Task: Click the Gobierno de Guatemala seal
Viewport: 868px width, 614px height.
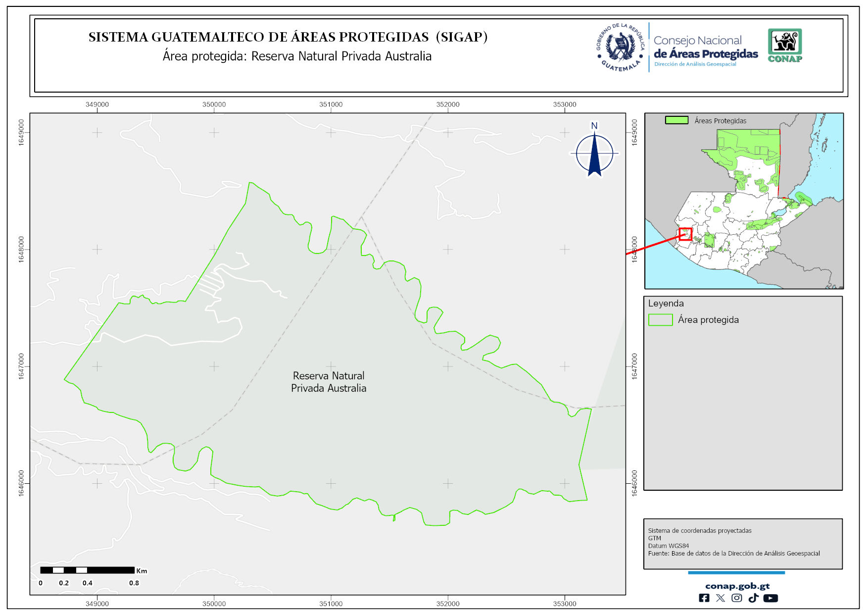Action: [621, 48]
